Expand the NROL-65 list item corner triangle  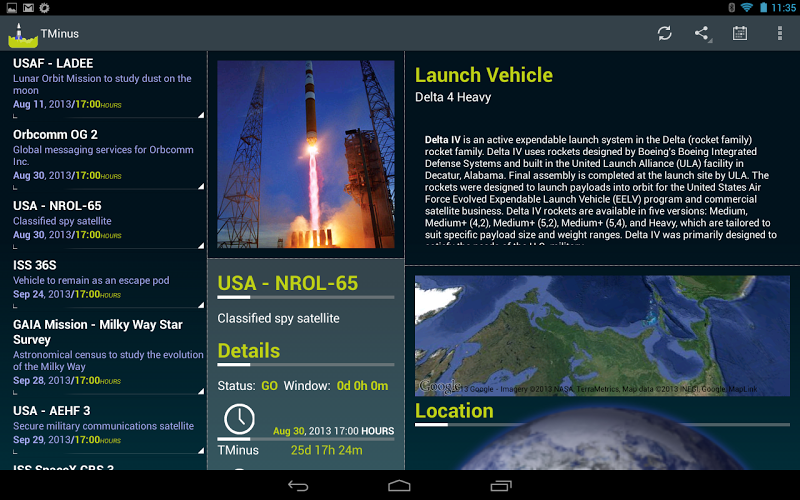(201, 246)
